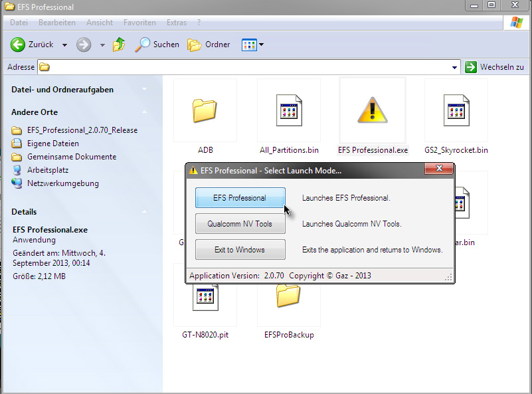This screenshot has width=532, height=394.
Task: Select the EFS Professional.exe warning icon
Action: [x=372, y=110]
